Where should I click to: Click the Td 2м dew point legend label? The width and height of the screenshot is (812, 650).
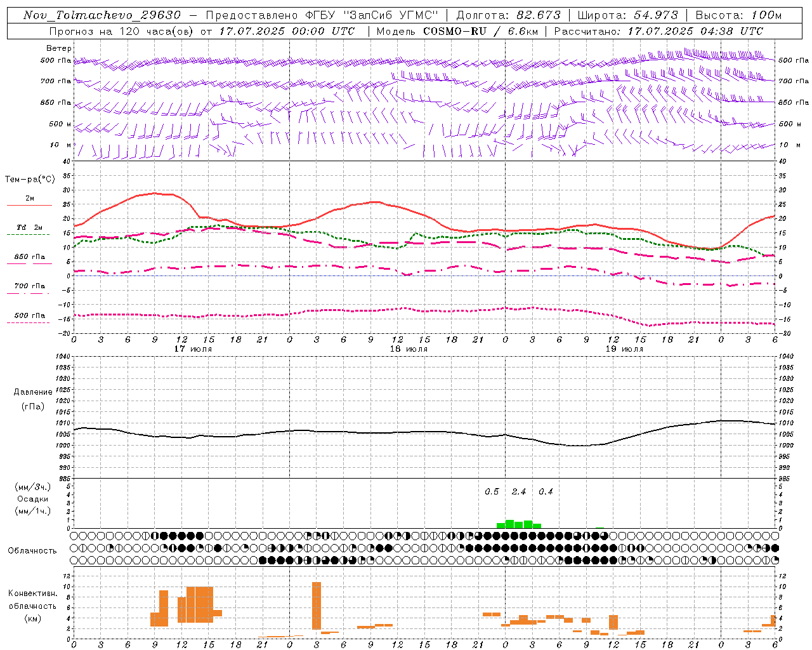point(30,227)
